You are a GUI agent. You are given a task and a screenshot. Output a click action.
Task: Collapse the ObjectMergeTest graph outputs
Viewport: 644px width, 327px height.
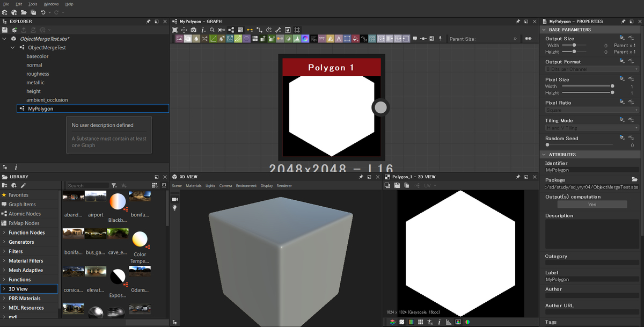pos(13,47)
